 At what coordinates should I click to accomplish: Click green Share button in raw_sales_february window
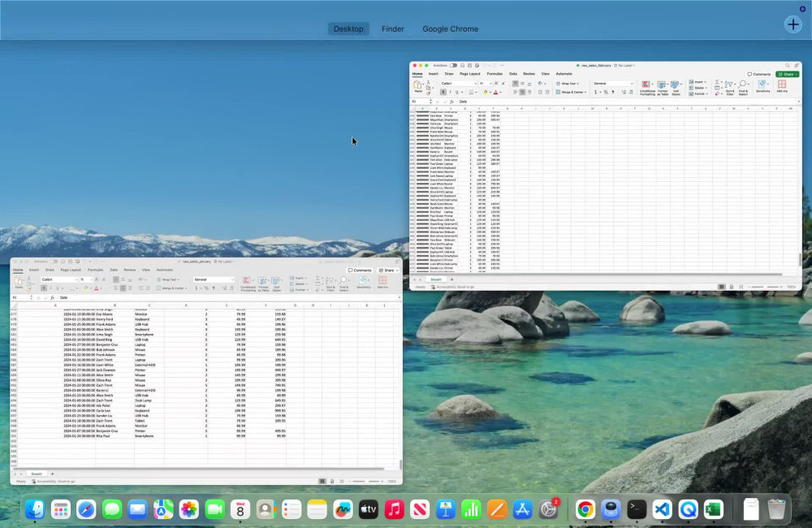[x=787, y=74]
